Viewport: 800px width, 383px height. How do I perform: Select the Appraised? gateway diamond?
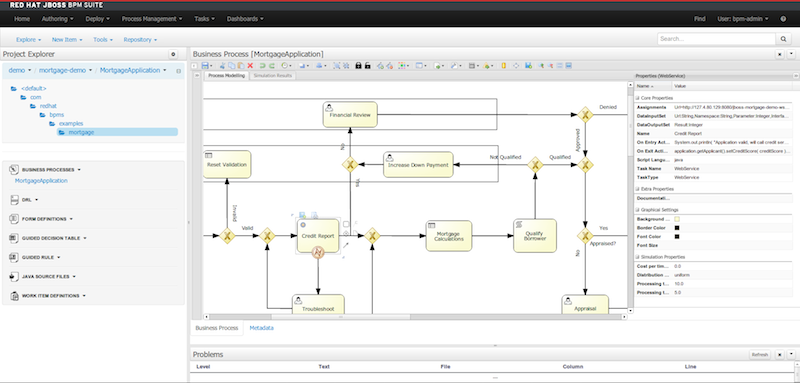coord(585,236)
